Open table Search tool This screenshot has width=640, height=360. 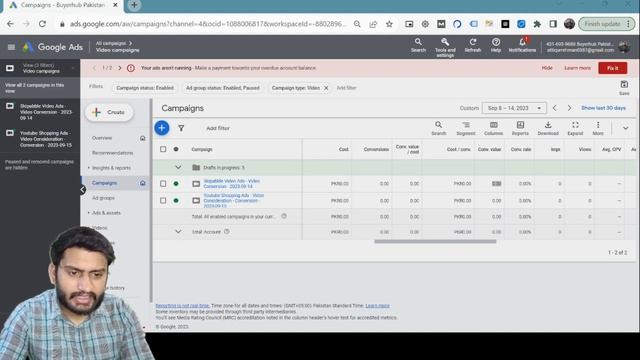pyautogui.click(x=438, y=128)
